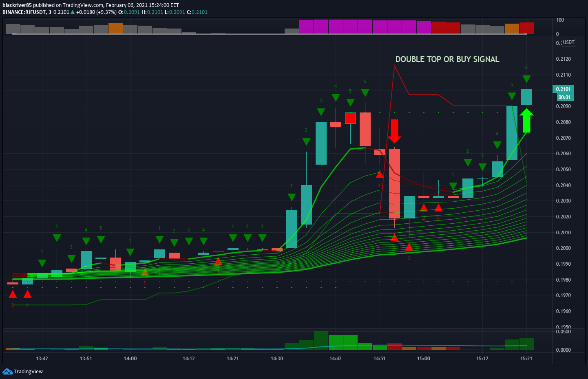Click the 0.1960 price axis label

[563, 311]
